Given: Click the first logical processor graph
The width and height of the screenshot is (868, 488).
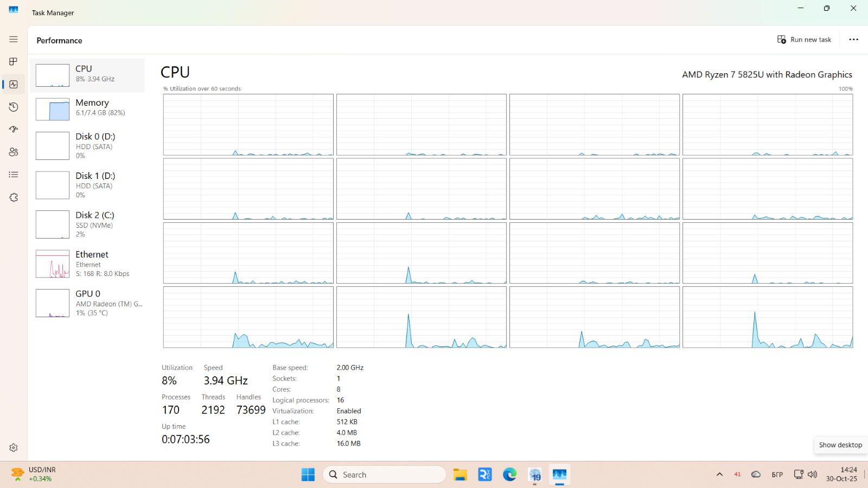Looking at the screenshot, I should click(x=248, y=125).
